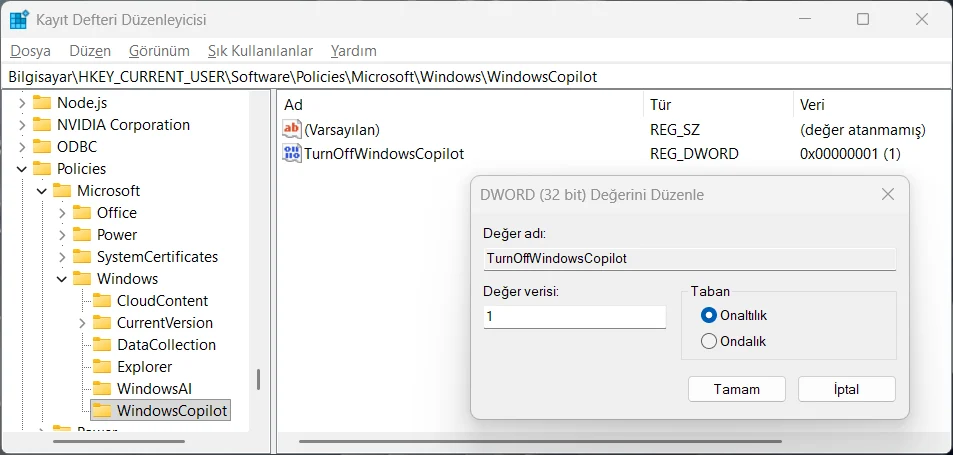The image size is (953, 455).
Task: Select the SystemCertificates folder icon
Action: click(82, 257)
